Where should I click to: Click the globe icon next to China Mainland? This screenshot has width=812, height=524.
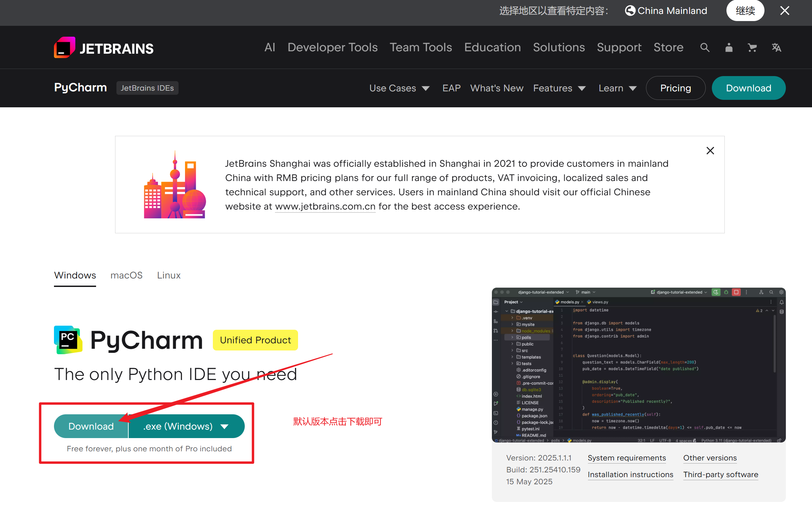point(630,11)
